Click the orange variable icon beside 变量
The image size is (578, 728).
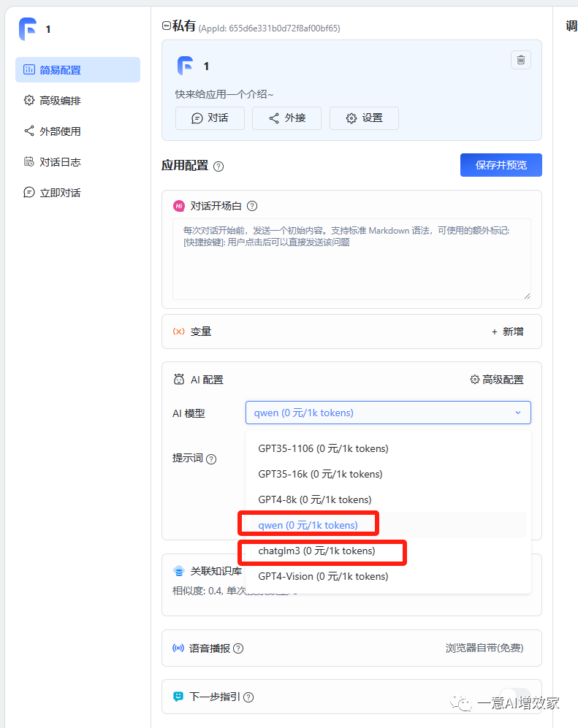(179, 332)
